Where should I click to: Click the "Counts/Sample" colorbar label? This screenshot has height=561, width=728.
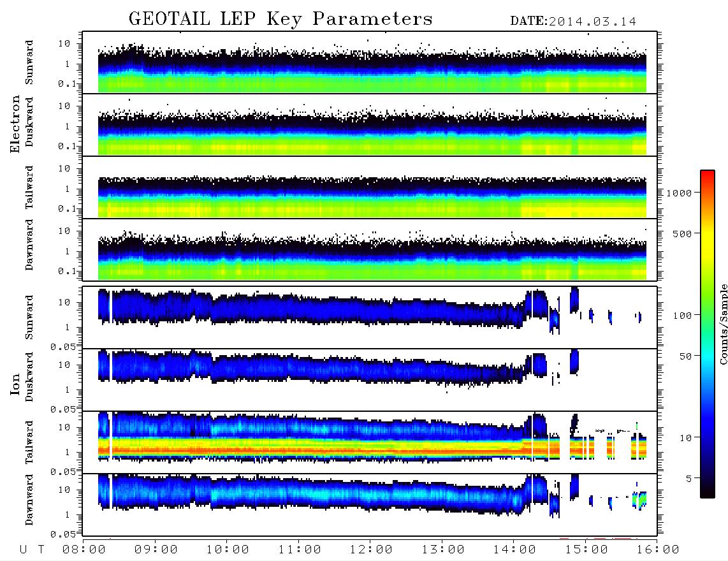point(723,324)
